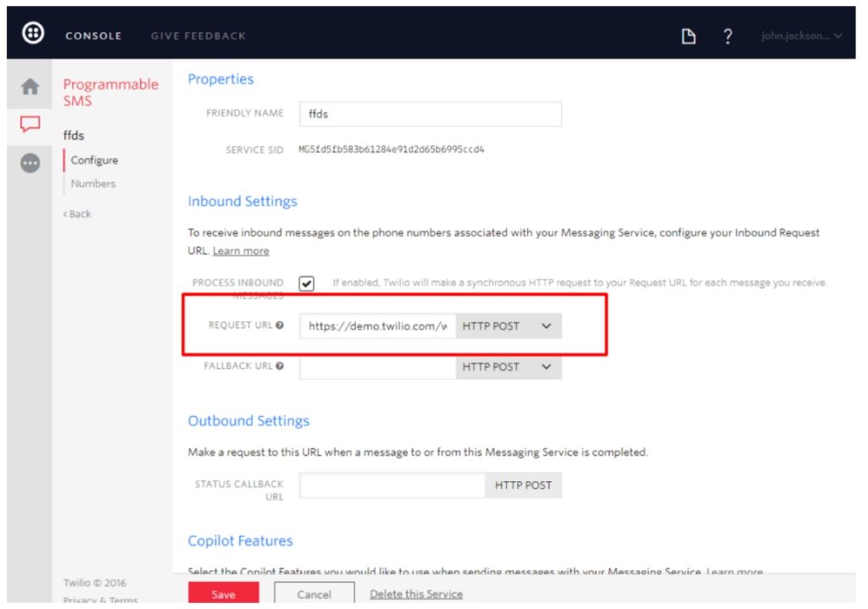
Task: Select the Service SID value text
Action: (392, 149)
